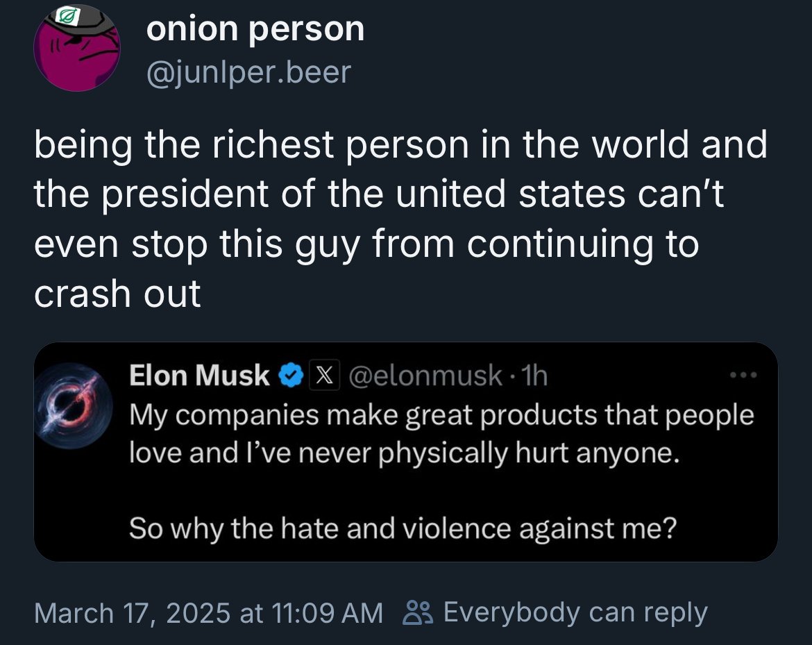The height and width of the screenshot is (645, 812).
Task: Click the "being the richest person" post line
Action: 400,146
